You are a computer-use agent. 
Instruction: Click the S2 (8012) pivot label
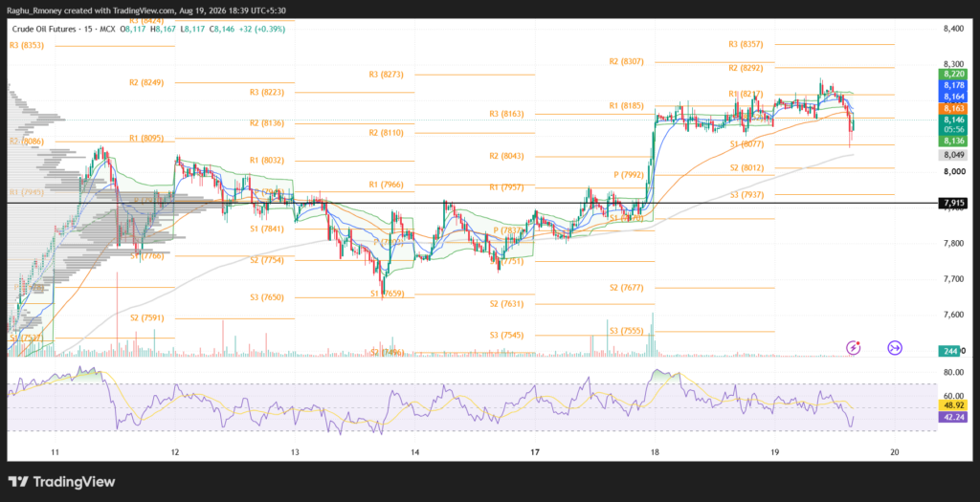point(746,168)
